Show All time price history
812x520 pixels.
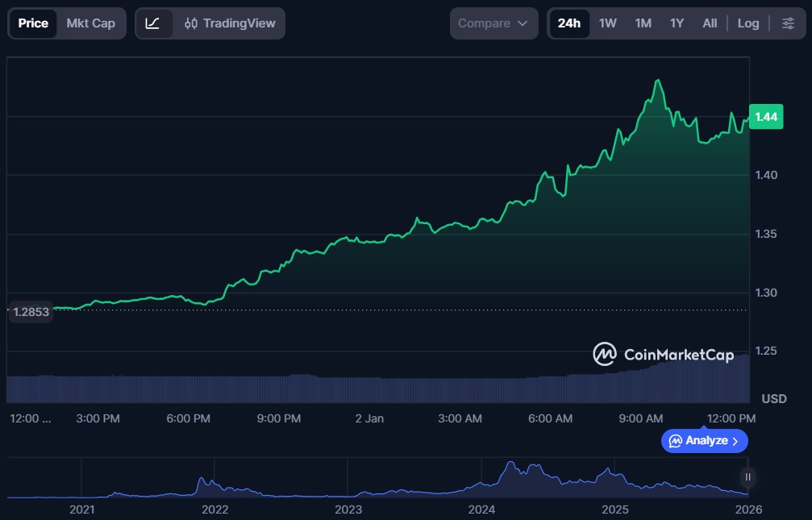710,23
